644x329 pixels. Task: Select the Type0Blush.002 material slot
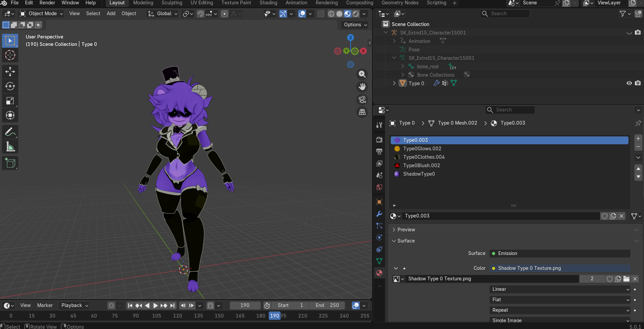click(509, 166)
